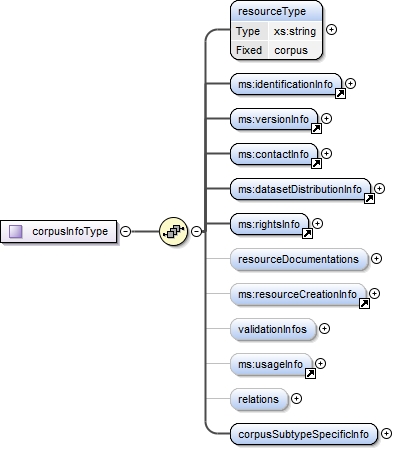Click the Fixed label in resourceType
The image size is (394, 450).
pos(249,50)
